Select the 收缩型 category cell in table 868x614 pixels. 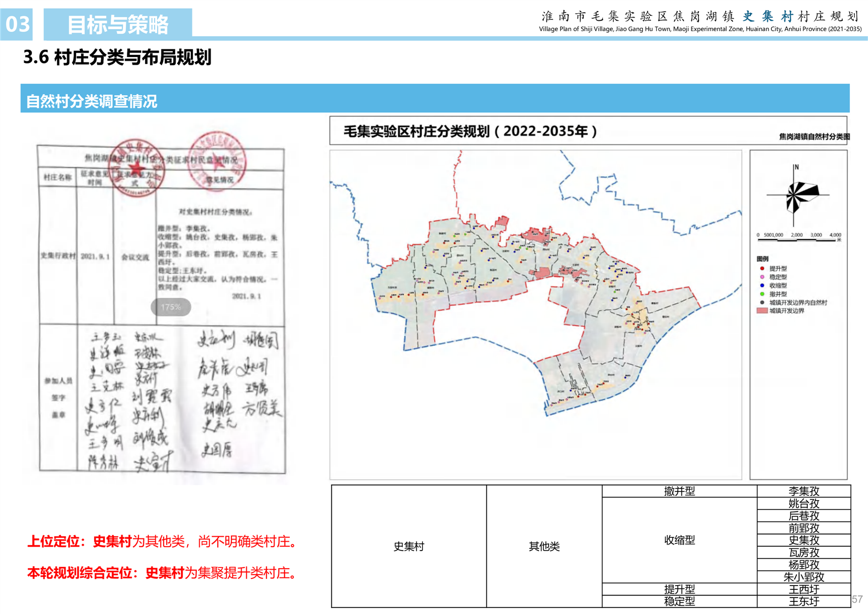pyautogui.click(x=679, y=540)
